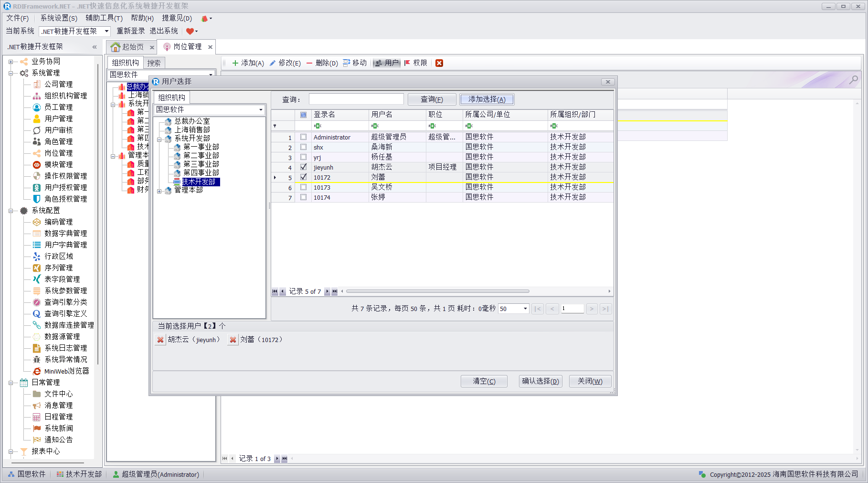The image size is (868, 483).
Task: Click the 移动 toolbar icon
Action: click(x=347, y=63)
